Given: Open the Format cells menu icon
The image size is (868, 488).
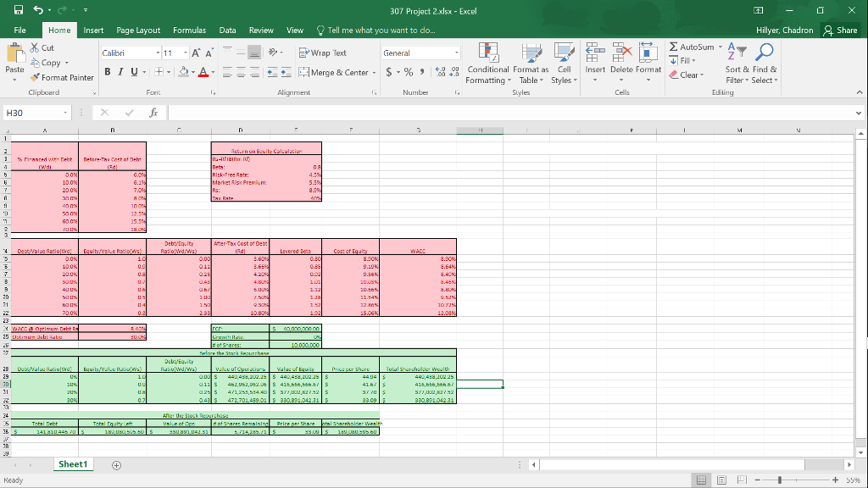Looking at the screenshot, I should coord(648,53).
